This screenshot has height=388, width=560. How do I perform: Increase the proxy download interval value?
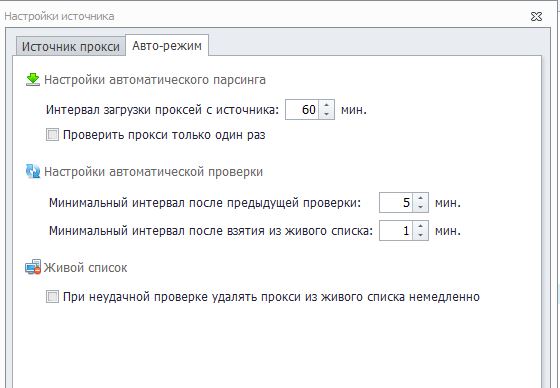[x=326, y=105]
